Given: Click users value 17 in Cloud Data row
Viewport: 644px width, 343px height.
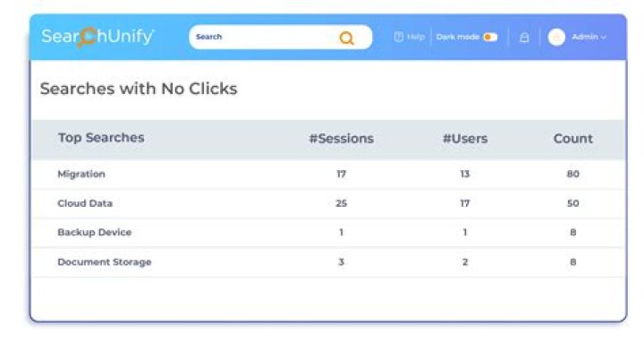Looking at the screenshot, I should (465, 203).
